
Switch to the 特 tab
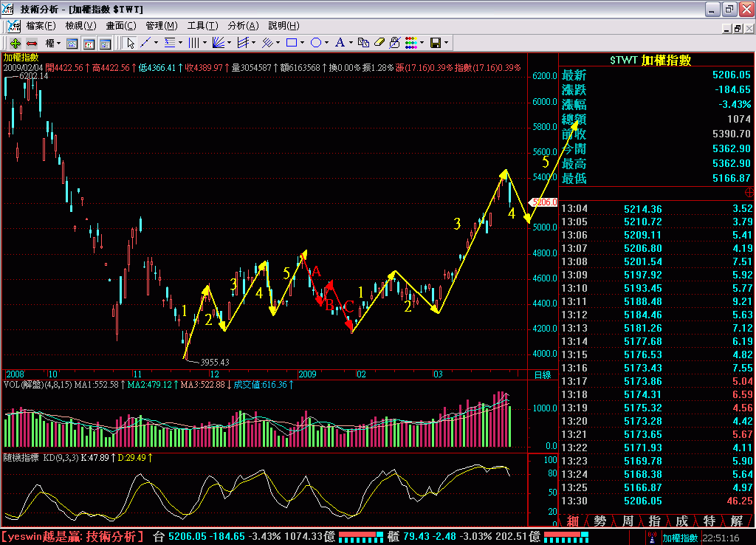click(x=709, y=521)
